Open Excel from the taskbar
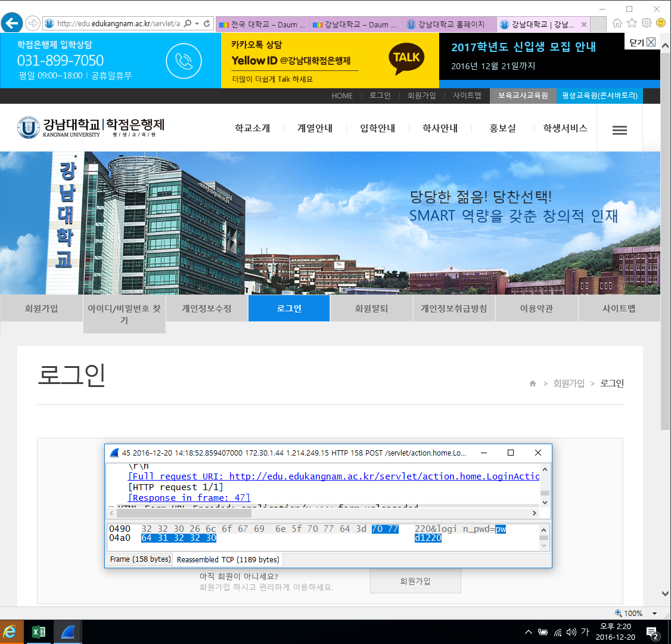Image resolution: width=671 pixels, height=644 pixels. tap(39, 632)
